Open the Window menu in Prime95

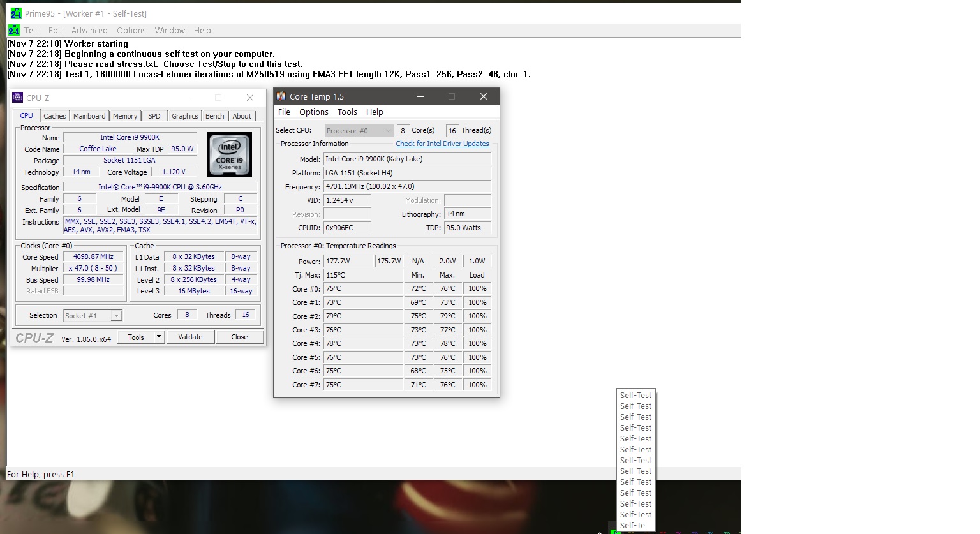(170, 30)
